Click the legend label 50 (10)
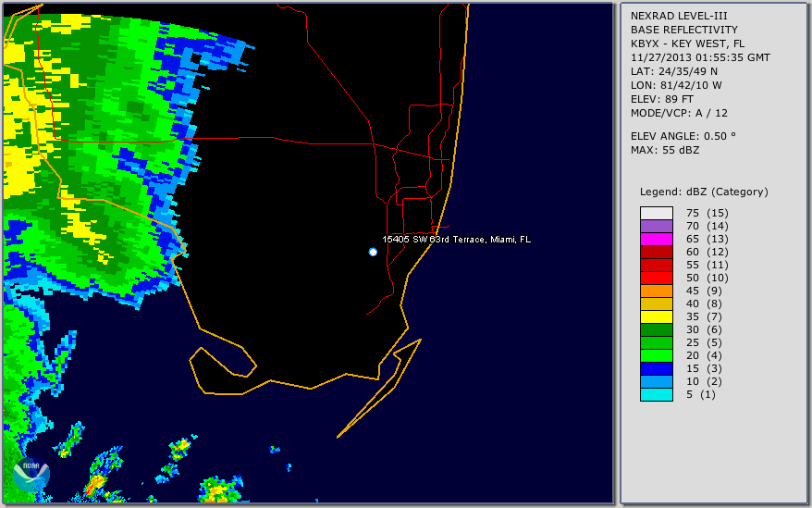The height and width of the screenshot is (508, 812). point(707,278)
